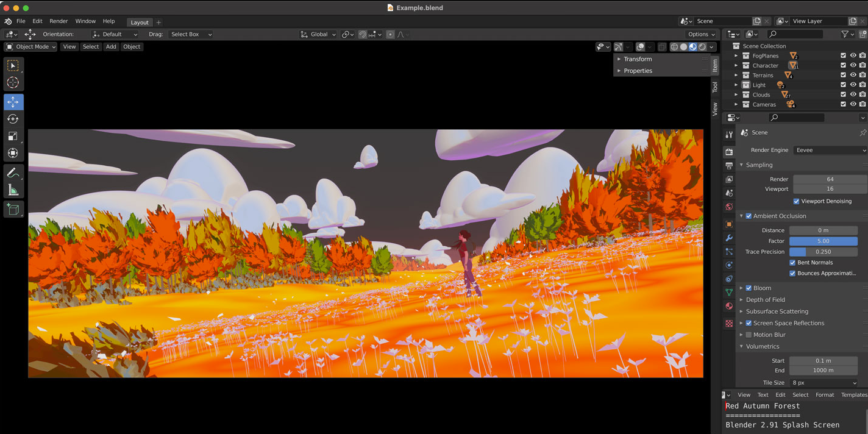This screenshot has height=434, width=868.
Task: Switch viewport to Wireframe shading
Action: 674,47
